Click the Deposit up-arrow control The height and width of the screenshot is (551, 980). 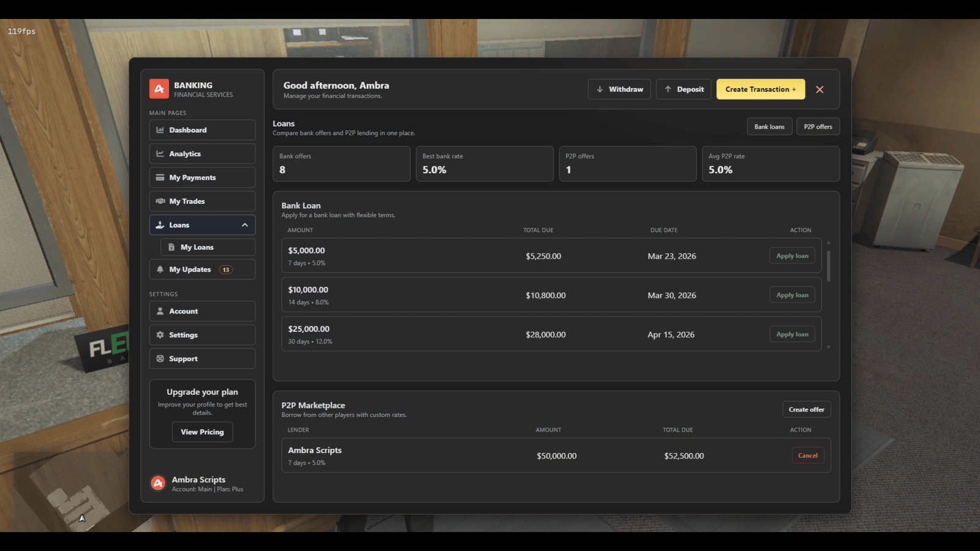click(x=668, y=89)
